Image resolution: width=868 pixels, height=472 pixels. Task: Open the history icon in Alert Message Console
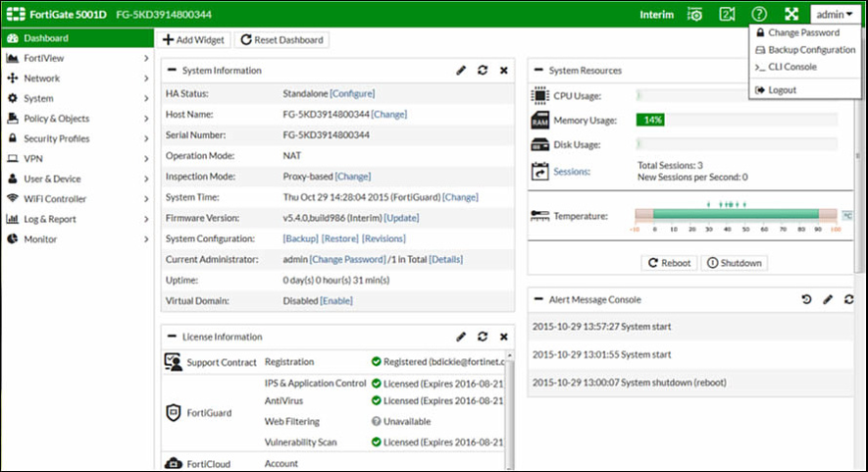[x=806, y=299]
